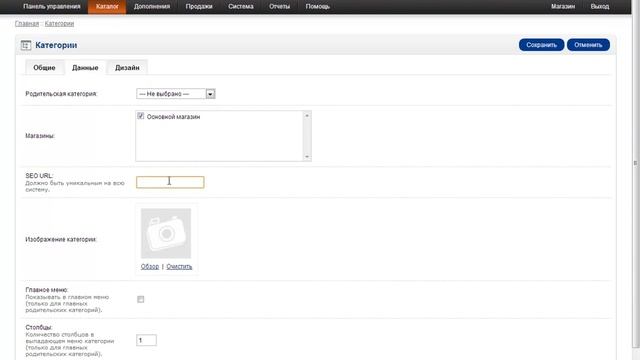Go to Магазин link in top bar
The image size is (640, 360).
(563, 7)
